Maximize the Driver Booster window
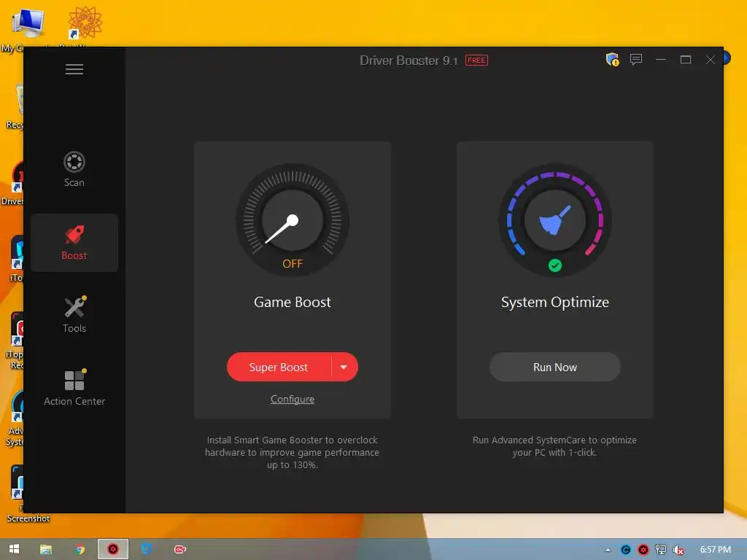The height and width of the screenshot is (560, 747). pos(686,60)
